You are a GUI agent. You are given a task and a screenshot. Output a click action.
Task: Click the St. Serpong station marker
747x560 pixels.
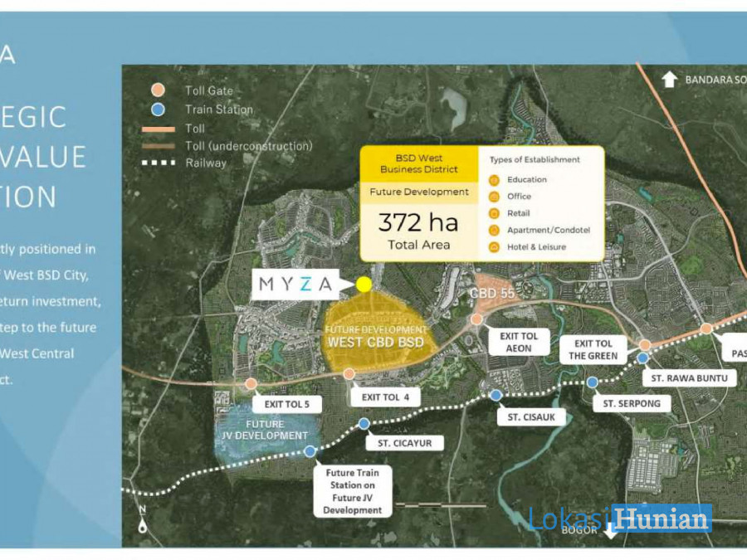(x=592, y=382)
